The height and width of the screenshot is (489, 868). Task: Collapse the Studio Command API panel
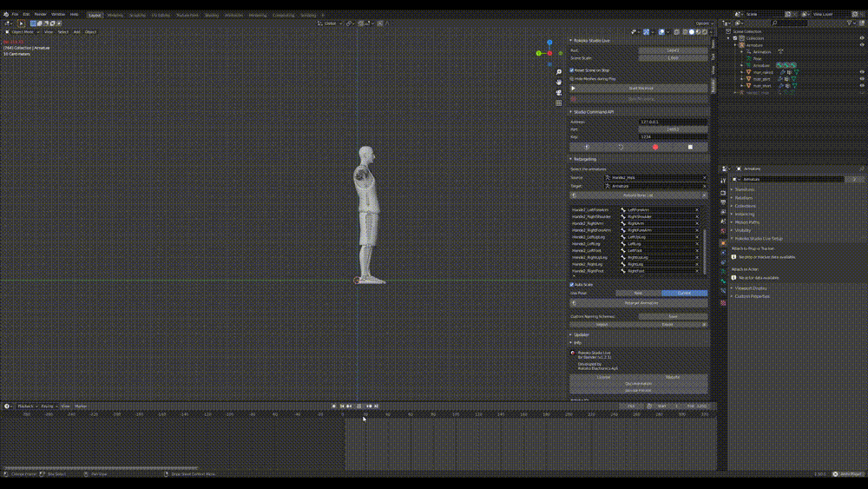593,112
